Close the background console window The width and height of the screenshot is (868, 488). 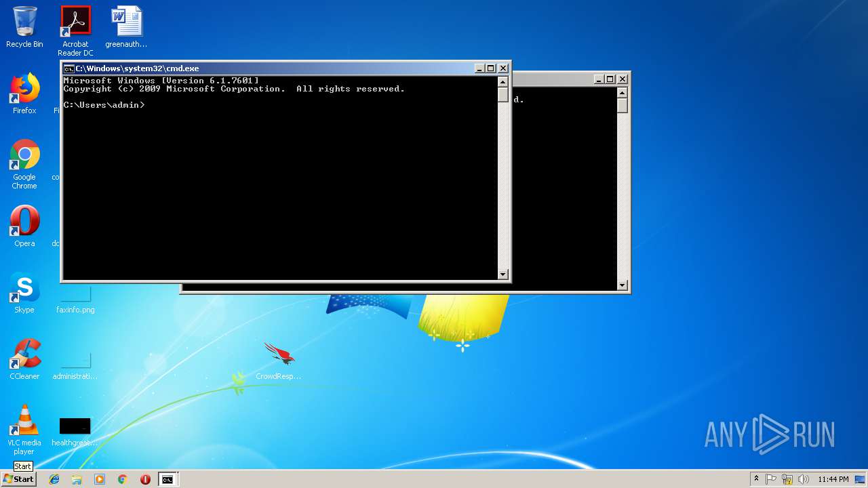[x=623, y=79]
